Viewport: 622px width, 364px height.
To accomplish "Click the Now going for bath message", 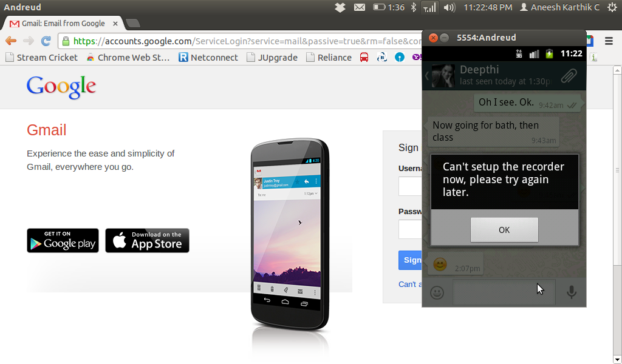I will pos(492,132).
